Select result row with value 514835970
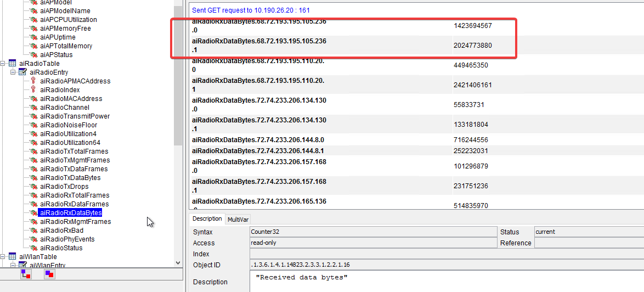The height and width of the screenshot is (292, 644). pos(417,203)
